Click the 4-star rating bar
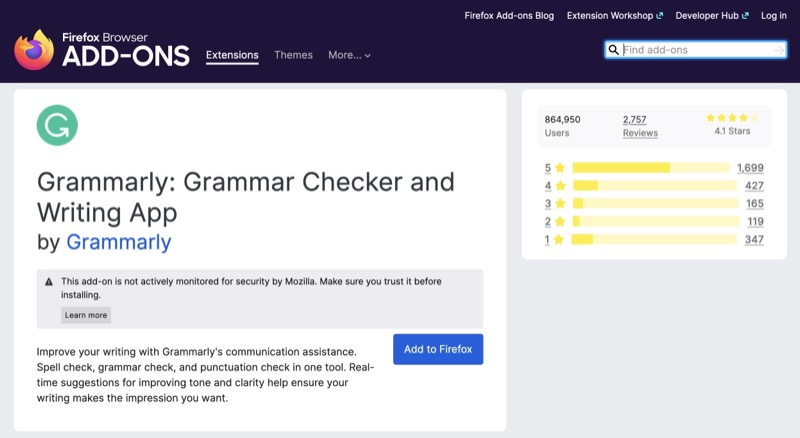The height and width of the screenshot is (438, 800). (x=655, y=185)
